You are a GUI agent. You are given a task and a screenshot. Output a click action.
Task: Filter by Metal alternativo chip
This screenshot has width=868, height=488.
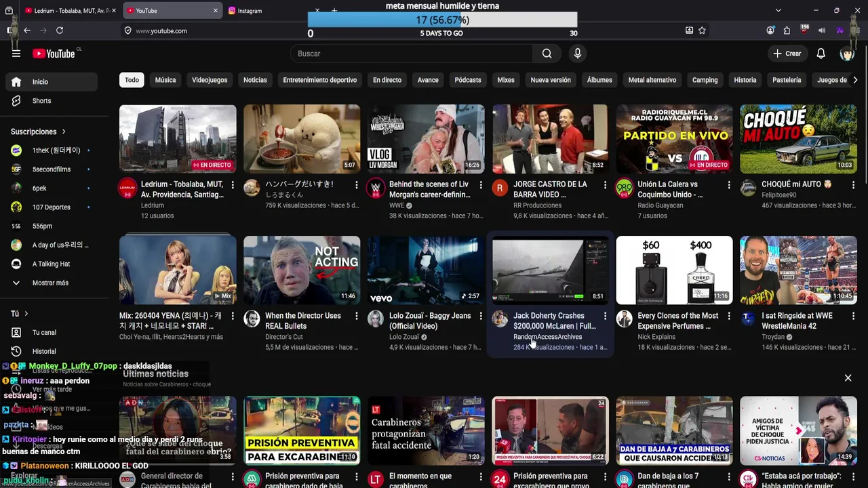(652, 80)
